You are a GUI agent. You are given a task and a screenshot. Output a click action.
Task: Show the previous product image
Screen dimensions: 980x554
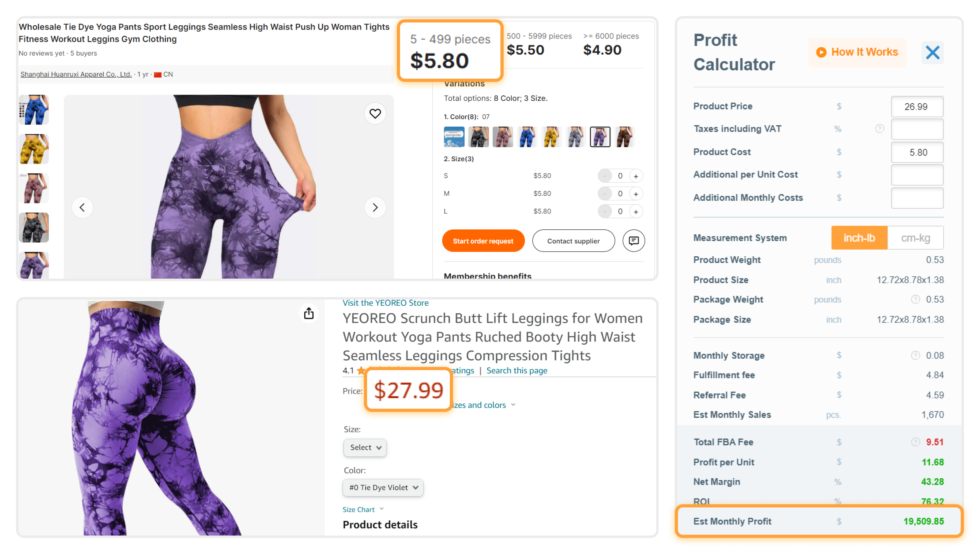click(82, 207)
